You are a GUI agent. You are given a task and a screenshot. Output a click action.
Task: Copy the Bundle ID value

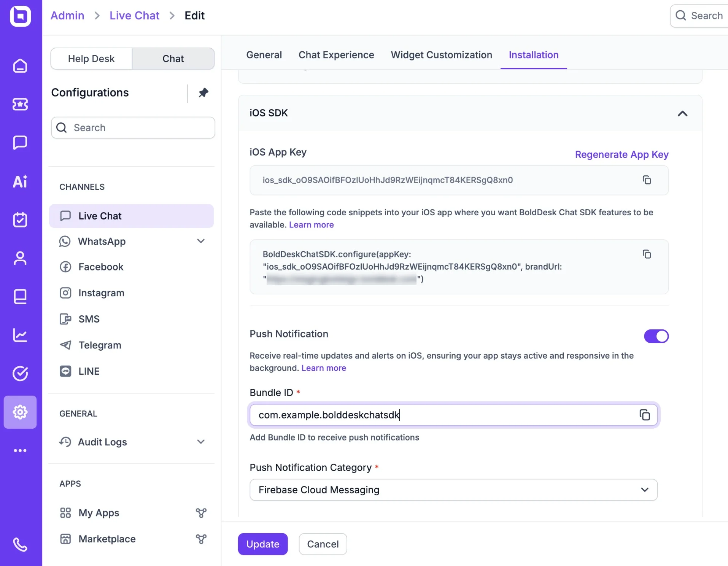tap(645, 415)
